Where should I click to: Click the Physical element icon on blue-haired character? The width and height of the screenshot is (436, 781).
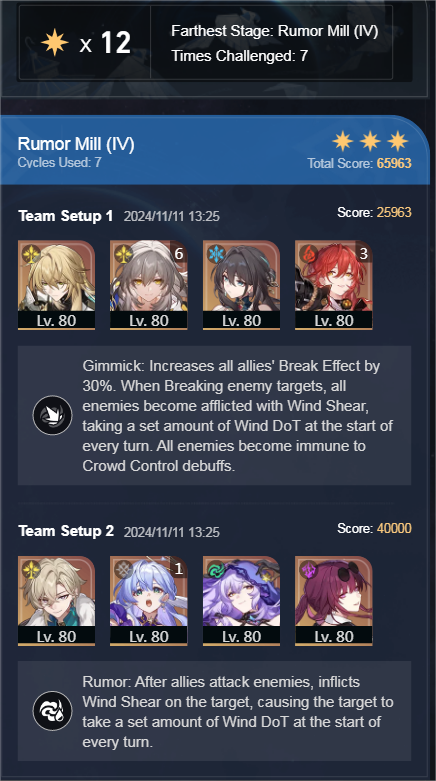(124, 569)
